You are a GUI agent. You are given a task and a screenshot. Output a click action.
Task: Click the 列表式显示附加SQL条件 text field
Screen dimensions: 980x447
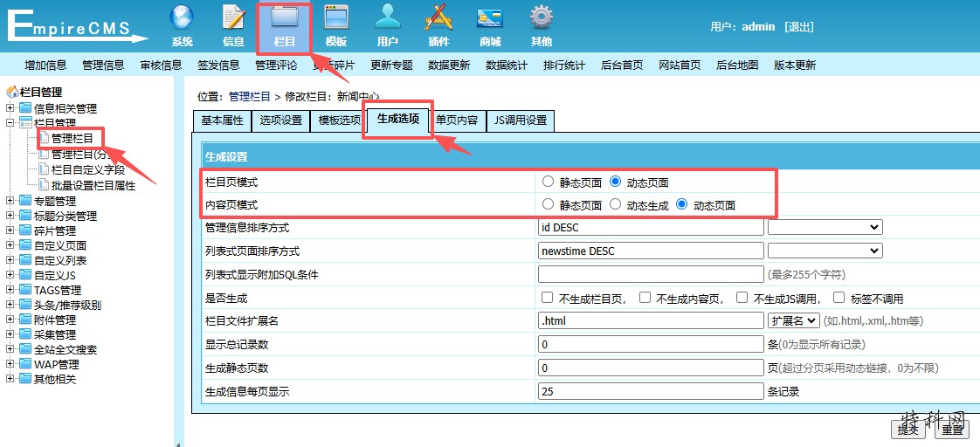651,274
